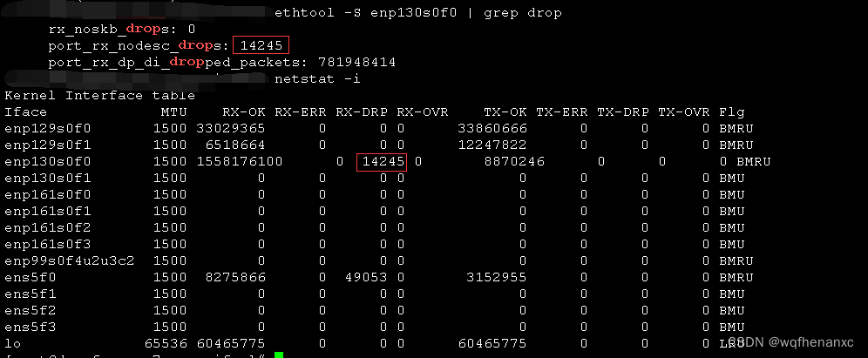868x358 pixels.
Task: Click the MTU column header
Action: tap(173, 112)
